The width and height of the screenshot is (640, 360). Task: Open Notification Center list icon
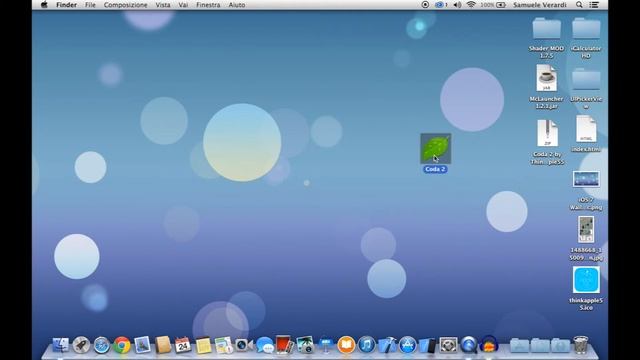coord(594,5)
